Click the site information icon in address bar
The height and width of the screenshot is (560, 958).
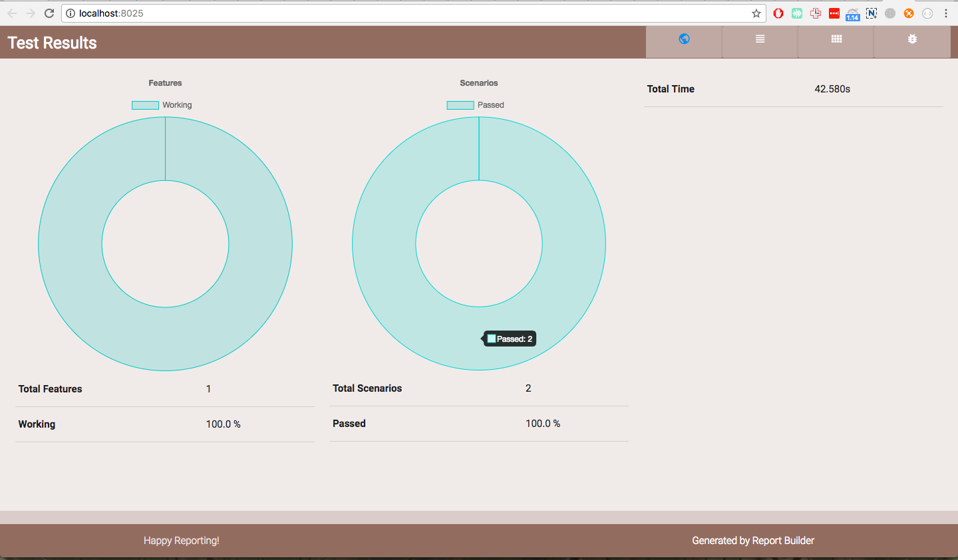(71, 13)
